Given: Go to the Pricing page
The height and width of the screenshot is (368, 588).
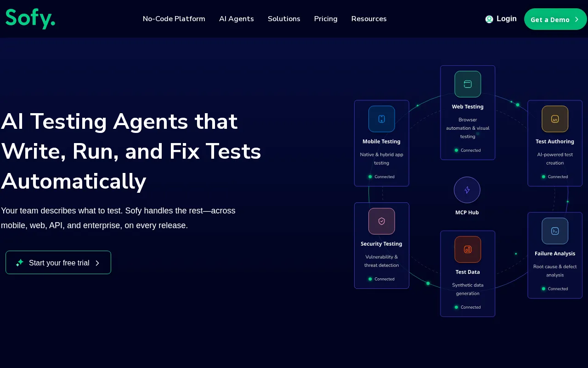Looking at the screenshot, I should [326, 19].
